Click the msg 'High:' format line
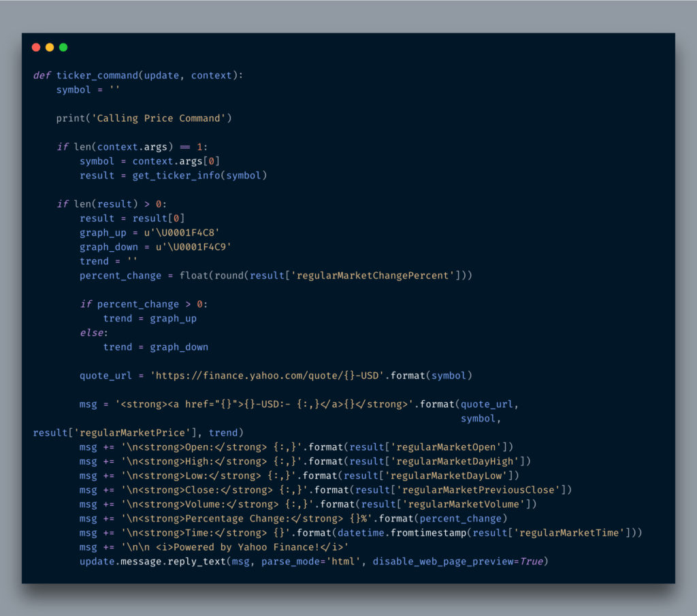This screenshot has height=616, width=697. 306,461
